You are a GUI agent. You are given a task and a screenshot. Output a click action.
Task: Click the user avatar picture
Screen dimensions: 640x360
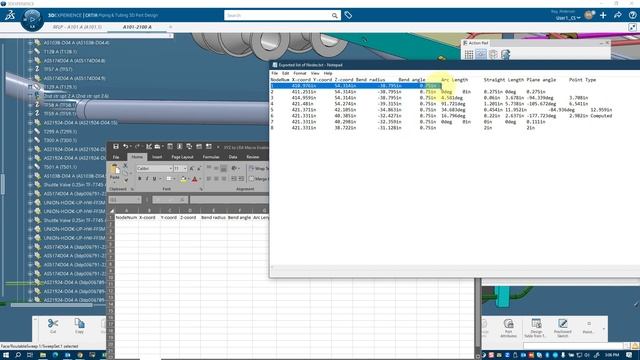(x=589, y=15)
